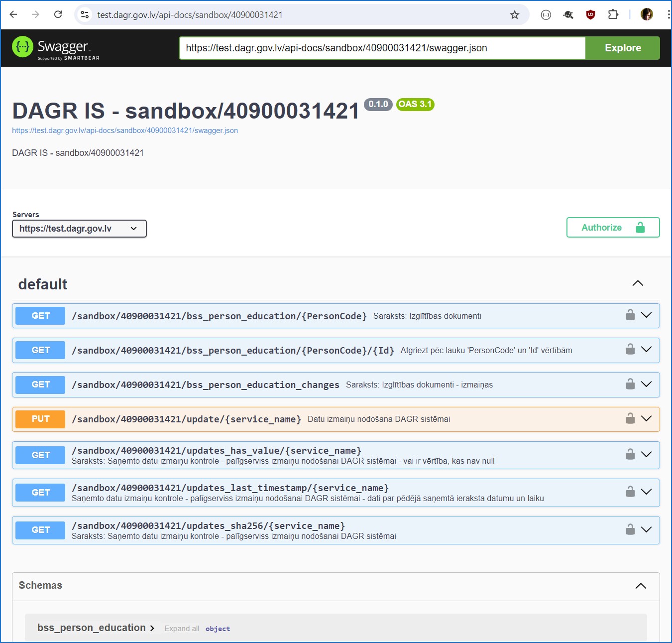Open the browser profile avatar
The width and height of the screenshot is (672, 643).
[x=647, y=14]
